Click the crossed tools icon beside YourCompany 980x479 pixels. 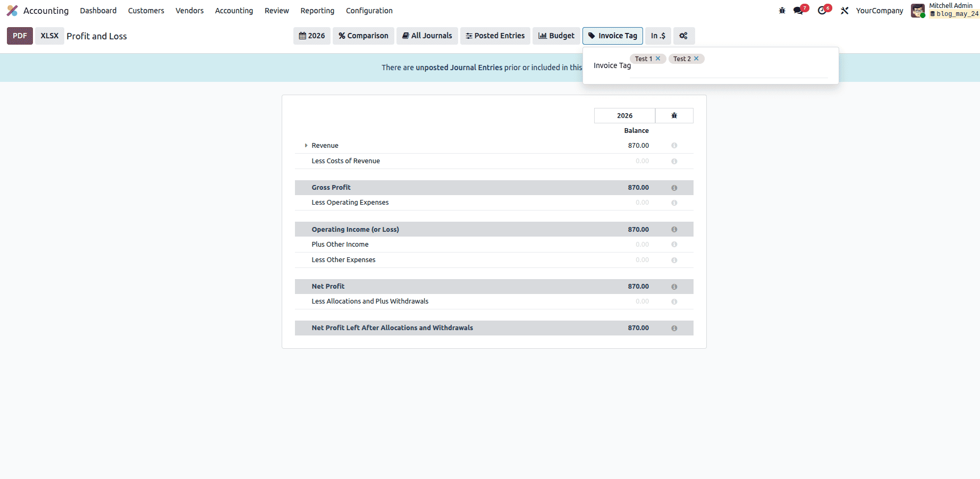point(844,11)
